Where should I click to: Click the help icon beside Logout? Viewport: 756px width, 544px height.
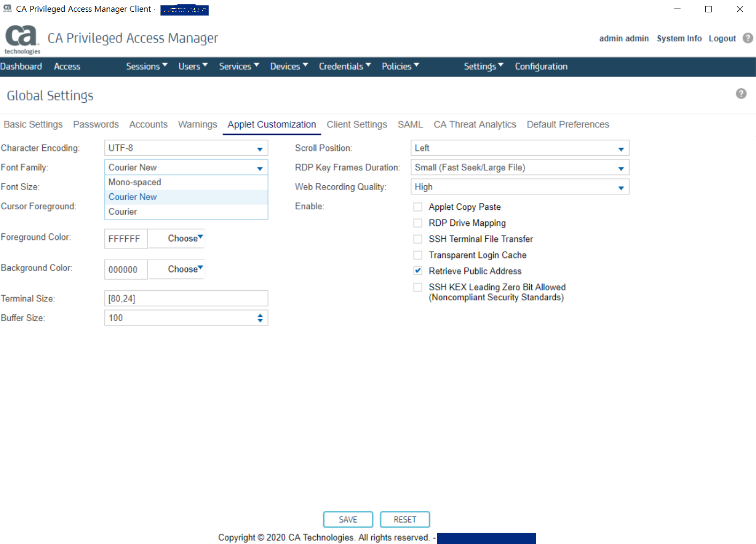point(747,38)
